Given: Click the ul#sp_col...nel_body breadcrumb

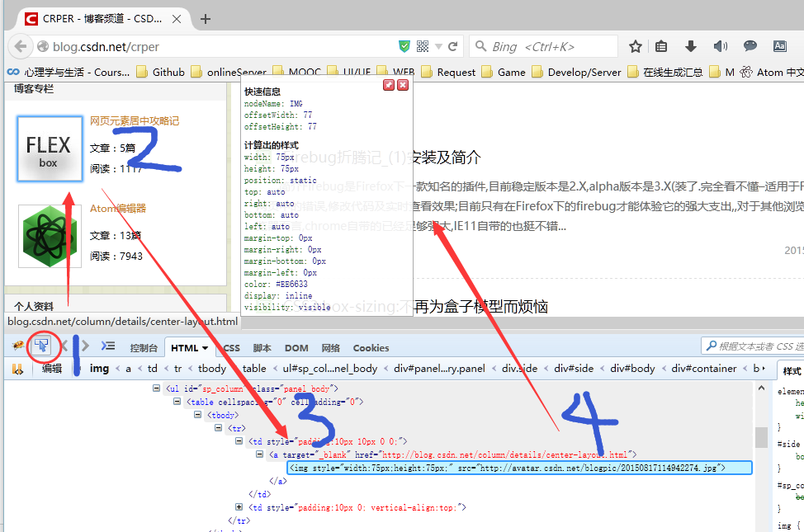Looking at the screenshot, I should point(329,369).
